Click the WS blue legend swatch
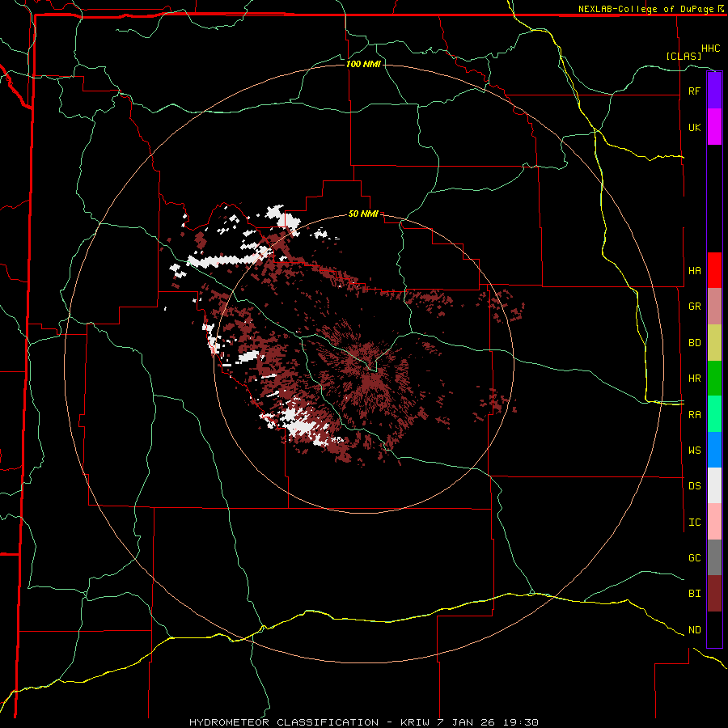Image resolution: width=728 pixels, height=728 pixels. click(714, 450)
